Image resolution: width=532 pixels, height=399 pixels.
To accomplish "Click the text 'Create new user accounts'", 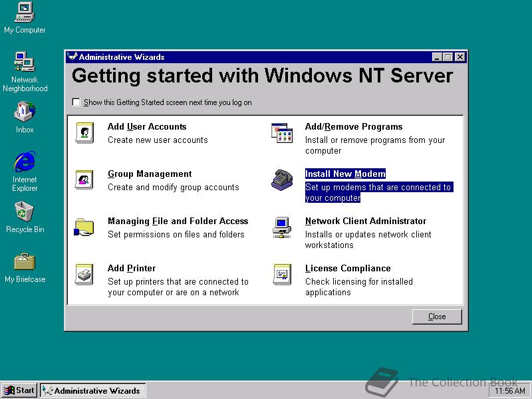I will pyautogui.click(x=158, y=140).
